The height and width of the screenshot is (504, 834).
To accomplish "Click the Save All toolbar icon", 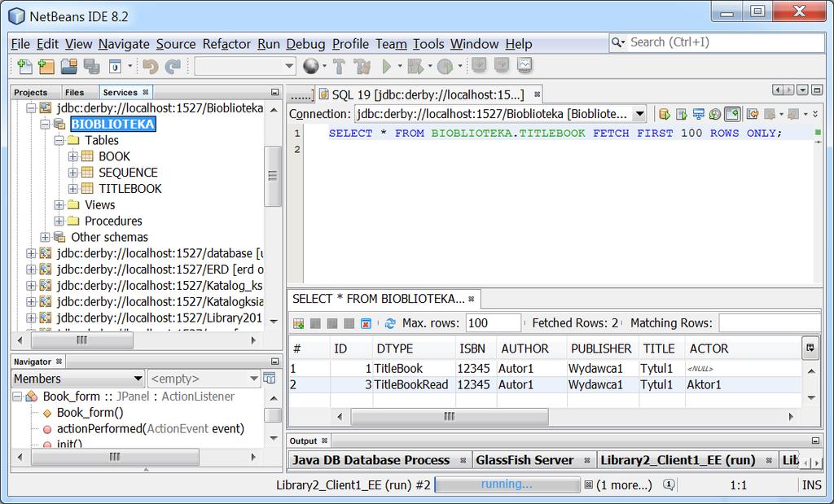I will click(x=91, y=67).
